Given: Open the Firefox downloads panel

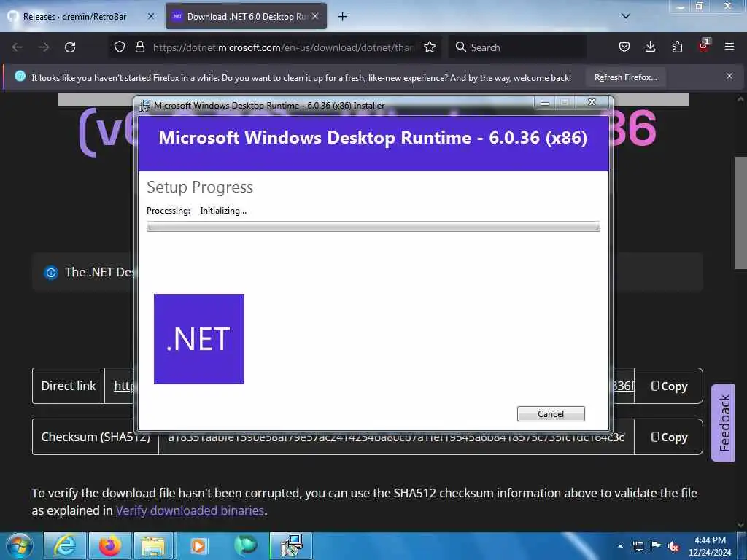Looking at the screenshot, I should (650, 47).
